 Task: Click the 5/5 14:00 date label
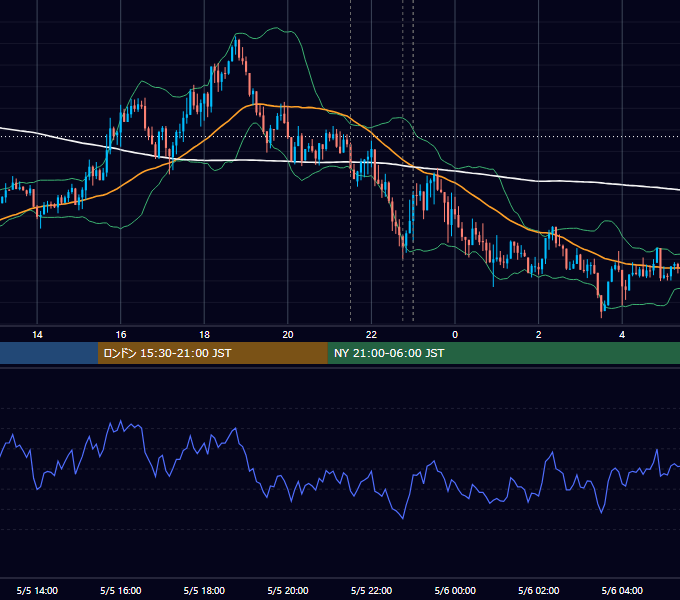[37, 590]
